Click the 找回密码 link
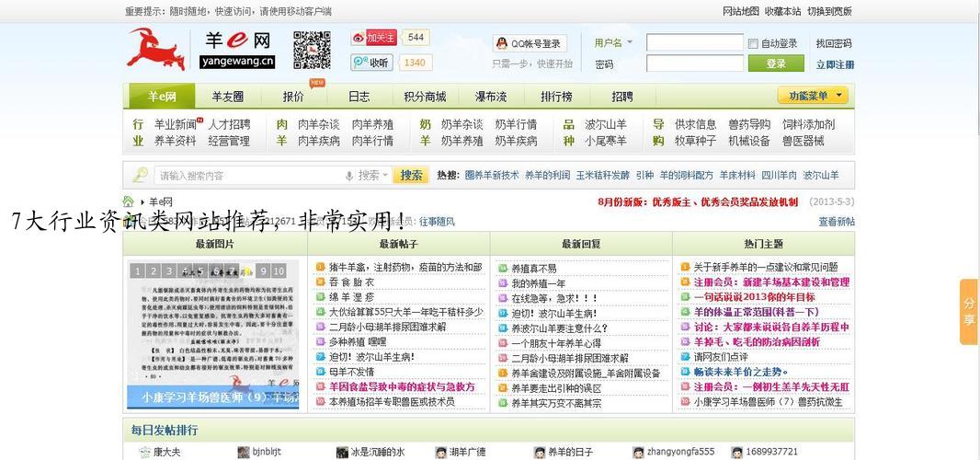This screenshot has width=980, height=460. point(834,43)
